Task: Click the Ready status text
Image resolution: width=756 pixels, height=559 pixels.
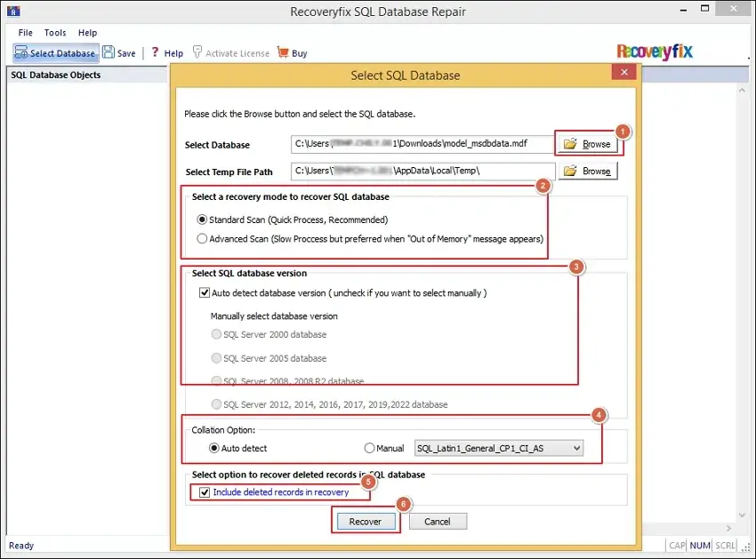Action: point(21,546)
